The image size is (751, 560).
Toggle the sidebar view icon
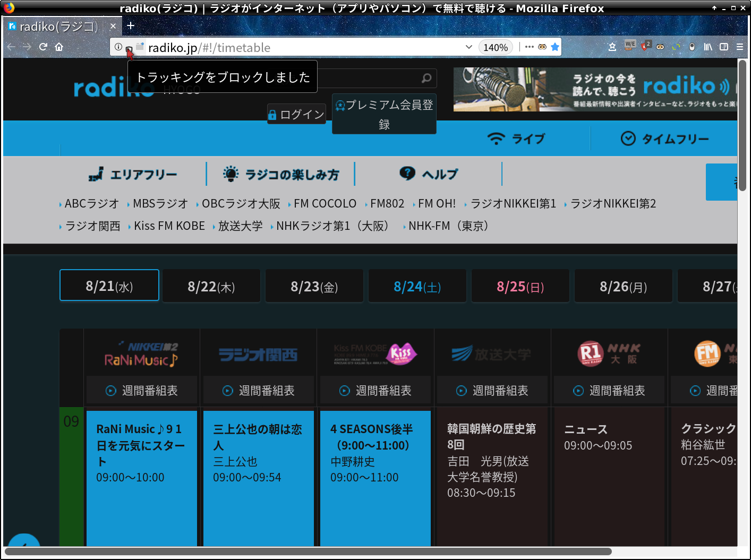pyautogui.click(x=724, y=47)
